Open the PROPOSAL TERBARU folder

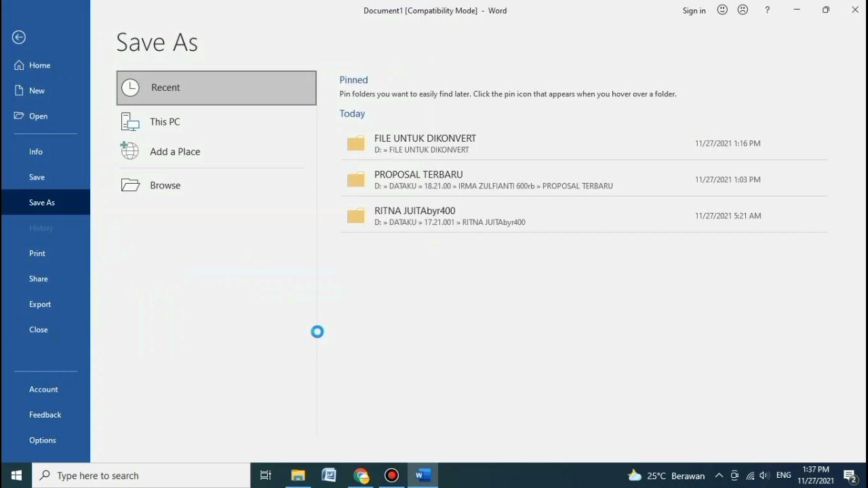point(584,180)
